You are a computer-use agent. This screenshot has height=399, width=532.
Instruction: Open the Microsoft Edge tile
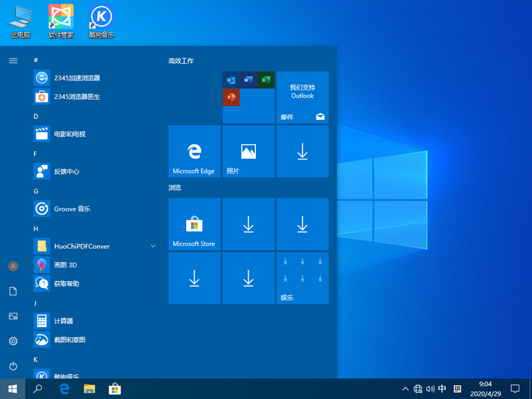point(194,151)
